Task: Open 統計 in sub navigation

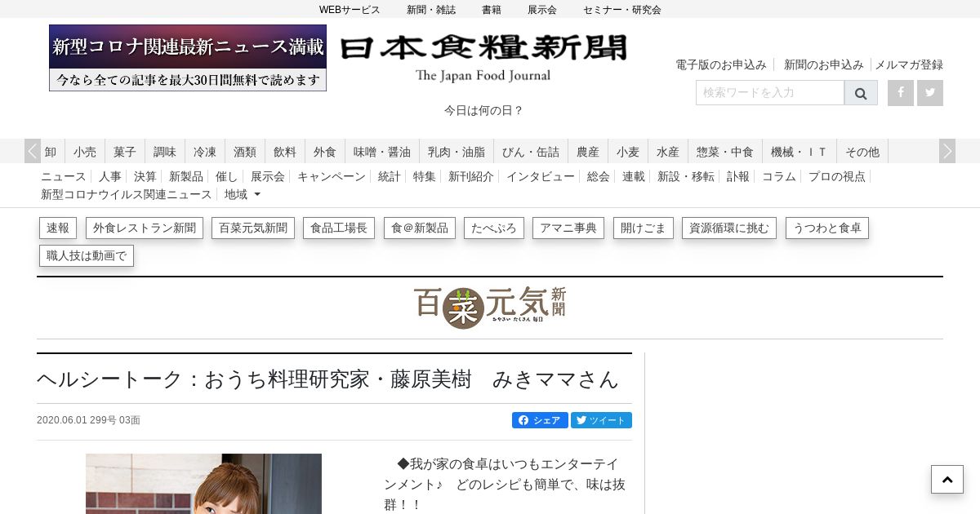Action: (x=390, y=176)
